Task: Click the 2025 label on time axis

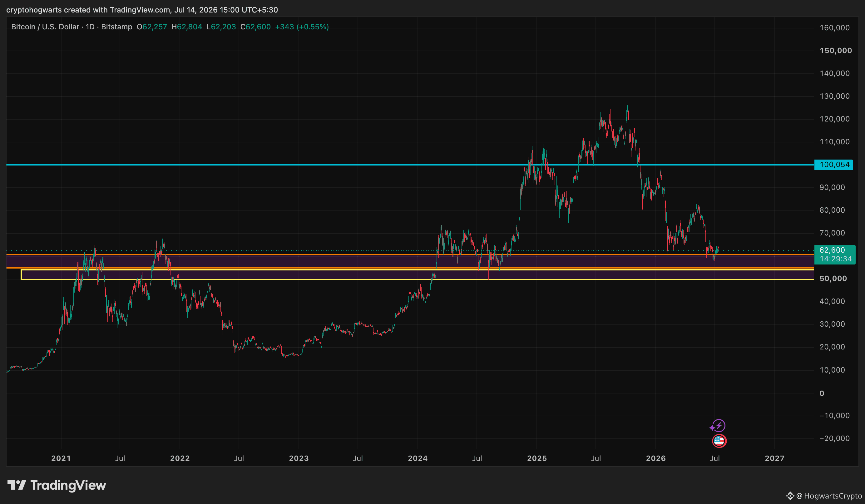Action: (537, 458)
